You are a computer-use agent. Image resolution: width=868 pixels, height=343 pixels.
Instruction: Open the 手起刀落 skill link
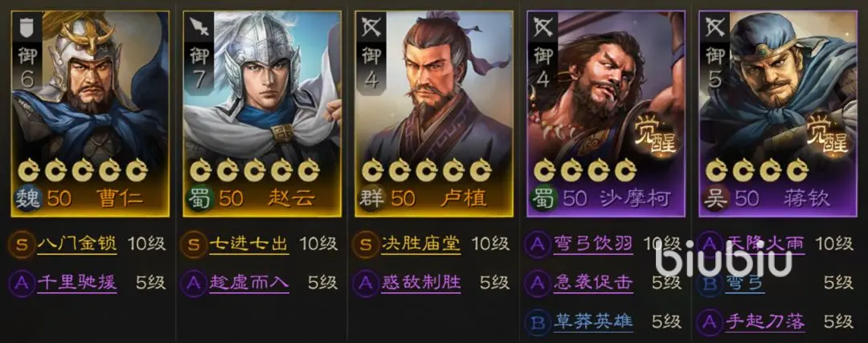coord(765,322)
